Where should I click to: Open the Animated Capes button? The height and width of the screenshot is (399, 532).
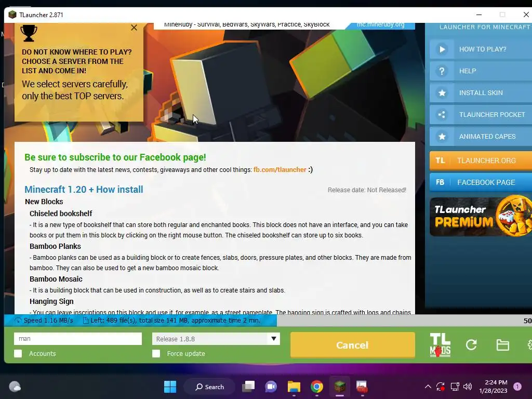pos(481,137)
